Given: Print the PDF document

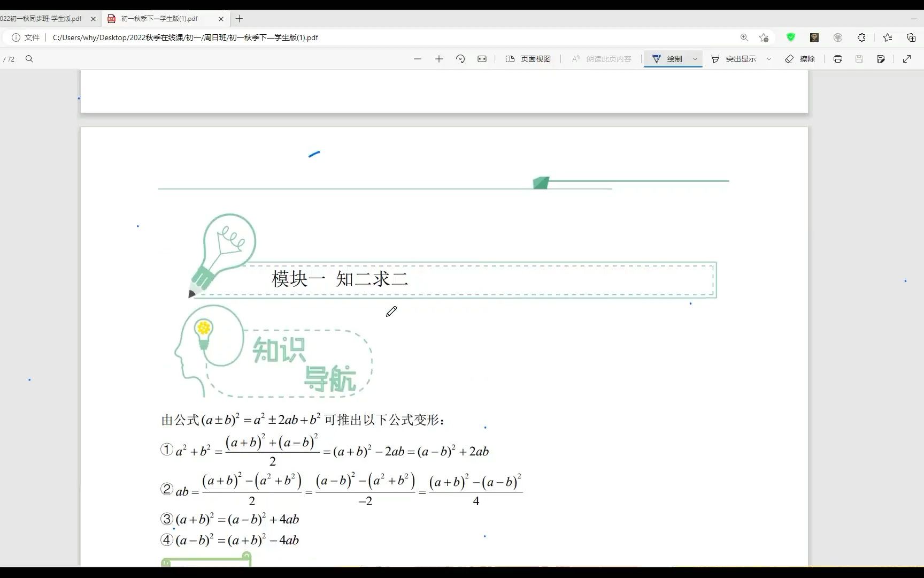Looking at the screenshot, I should [x=838, y=59].
